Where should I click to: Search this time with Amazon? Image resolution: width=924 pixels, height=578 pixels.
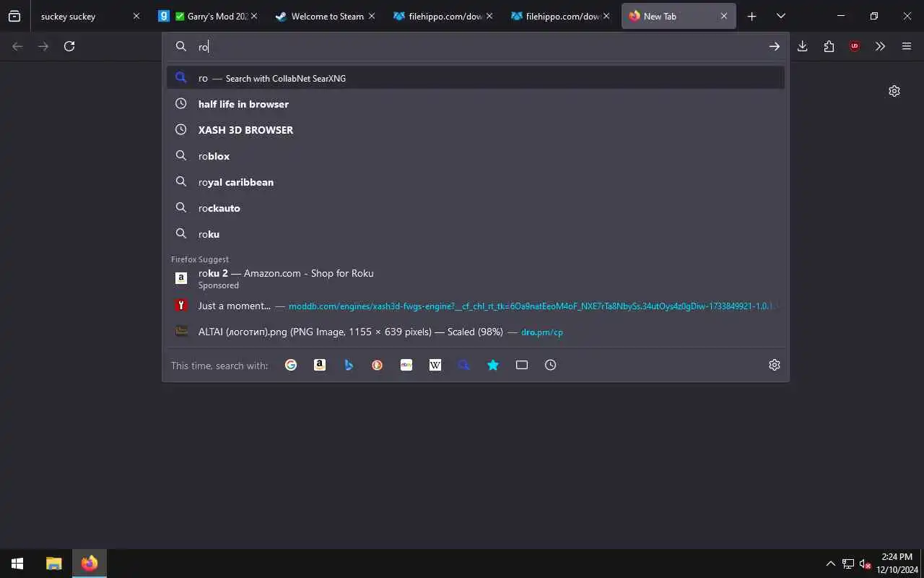tap(320, 365)
